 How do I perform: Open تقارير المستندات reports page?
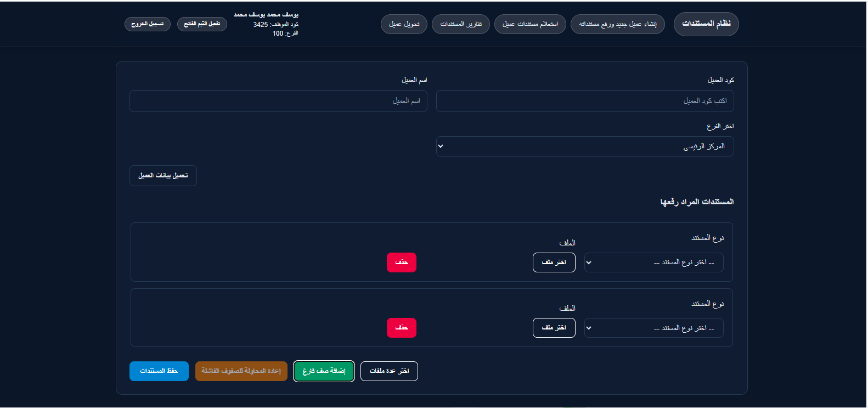tap(461, 24)
